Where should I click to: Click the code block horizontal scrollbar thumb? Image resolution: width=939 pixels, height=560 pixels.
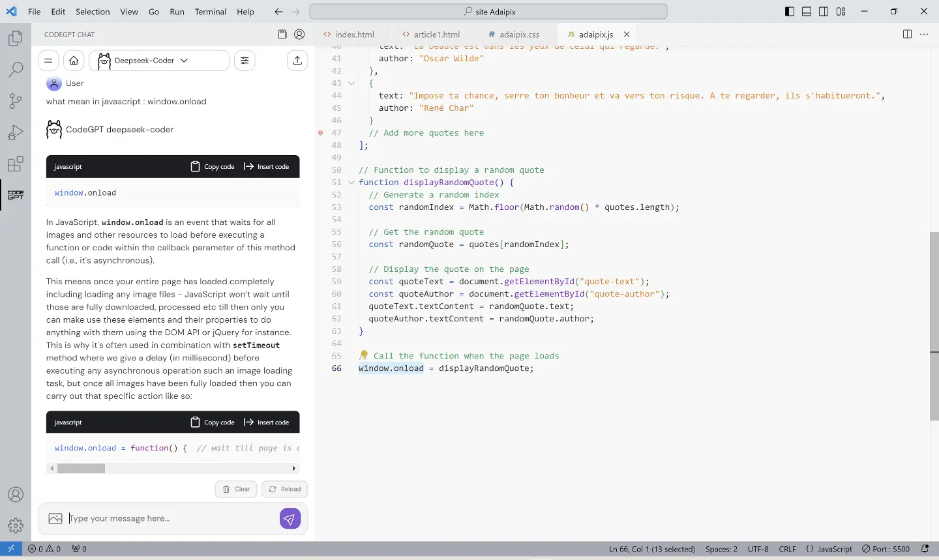(81, 468)
